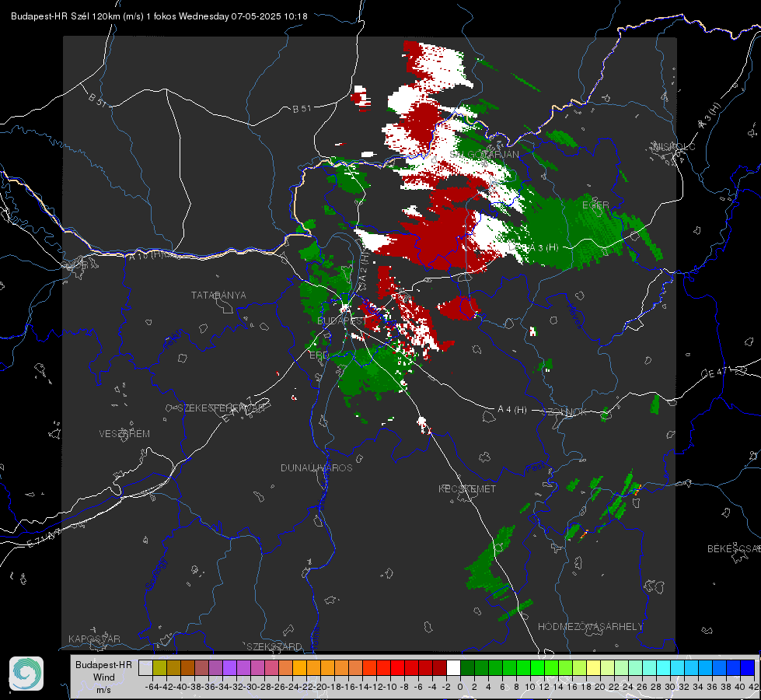Click the Budapest-HR Wind m/s legend title

click(x=103, y=677)
